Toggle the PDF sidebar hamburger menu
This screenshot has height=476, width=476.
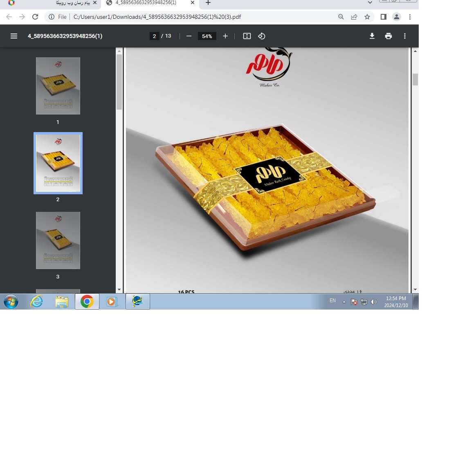[14, 36]
